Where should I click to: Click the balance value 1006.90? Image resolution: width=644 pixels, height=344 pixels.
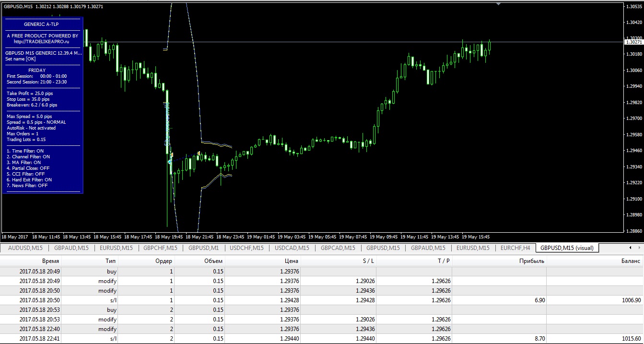pos(631,300)
